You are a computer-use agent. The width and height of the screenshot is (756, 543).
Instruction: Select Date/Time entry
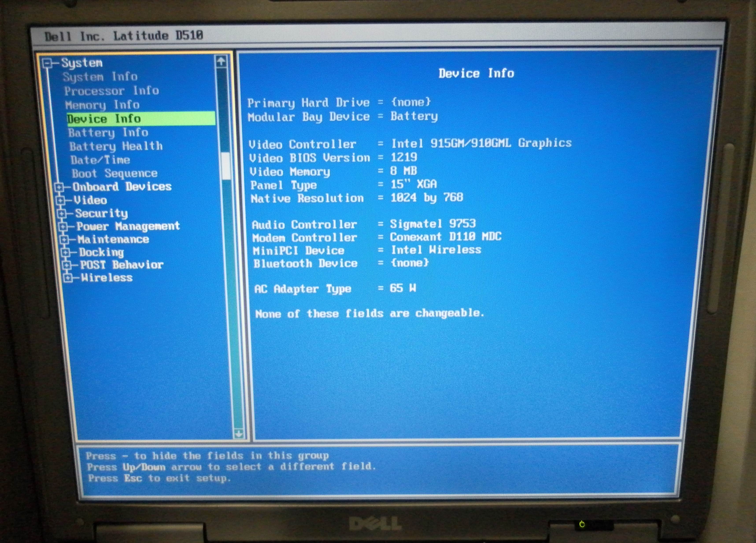click(100, 160)
